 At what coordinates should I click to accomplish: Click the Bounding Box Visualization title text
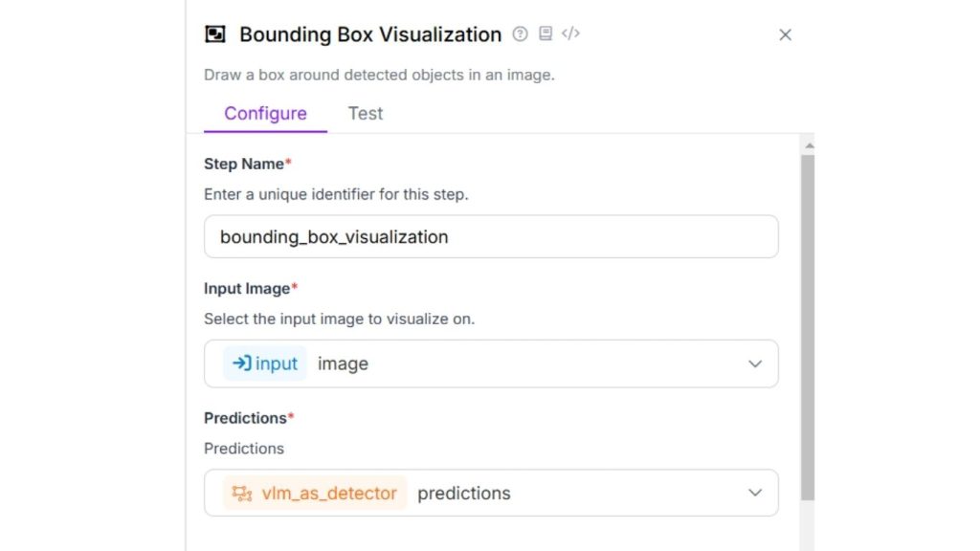click(369, 34)
